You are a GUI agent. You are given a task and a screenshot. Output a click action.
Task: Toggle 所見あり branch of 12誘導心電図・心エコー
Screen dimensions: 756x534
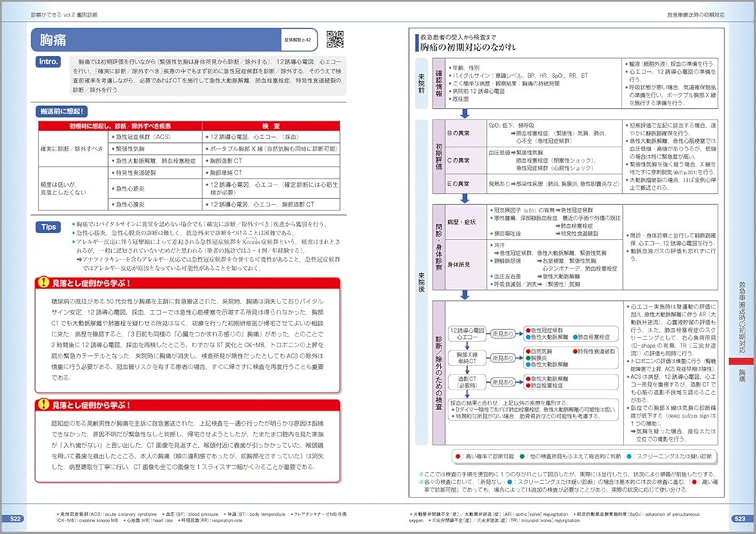[x=503, y=335]
